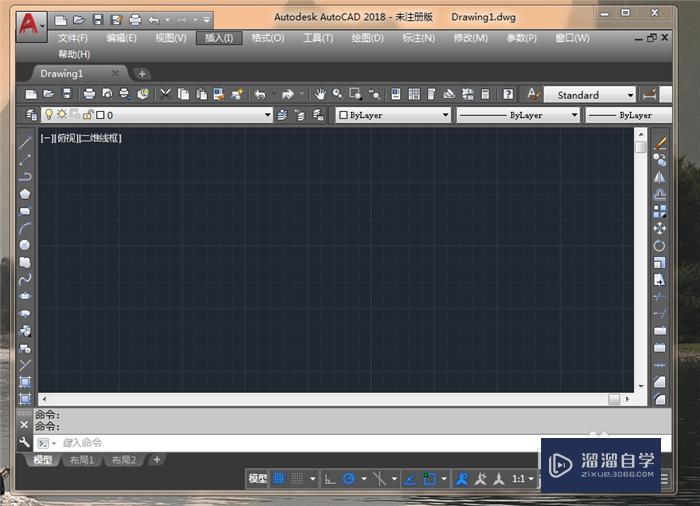Click the new drawing tab plus button

tap(142, 74)
